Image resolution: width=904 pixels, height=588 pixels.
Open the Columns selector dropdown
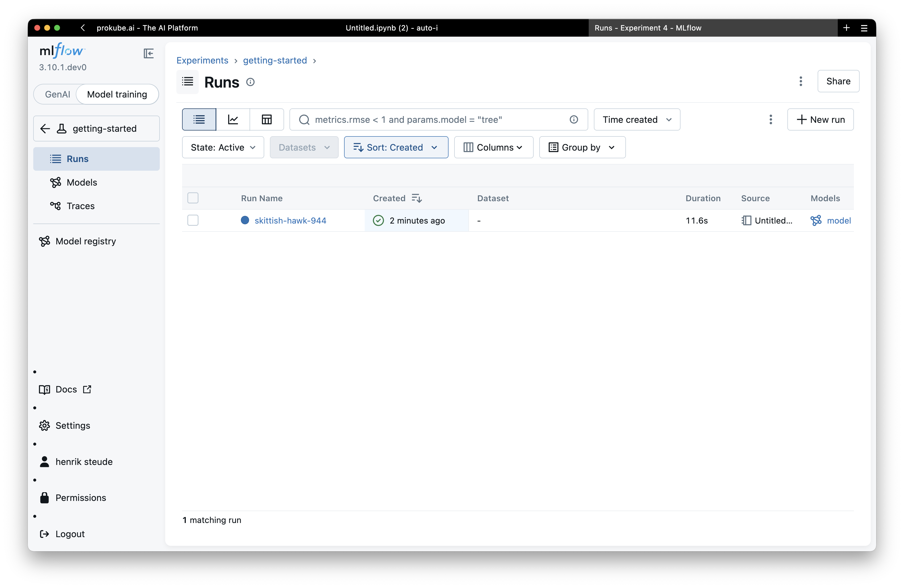[493, 147]
